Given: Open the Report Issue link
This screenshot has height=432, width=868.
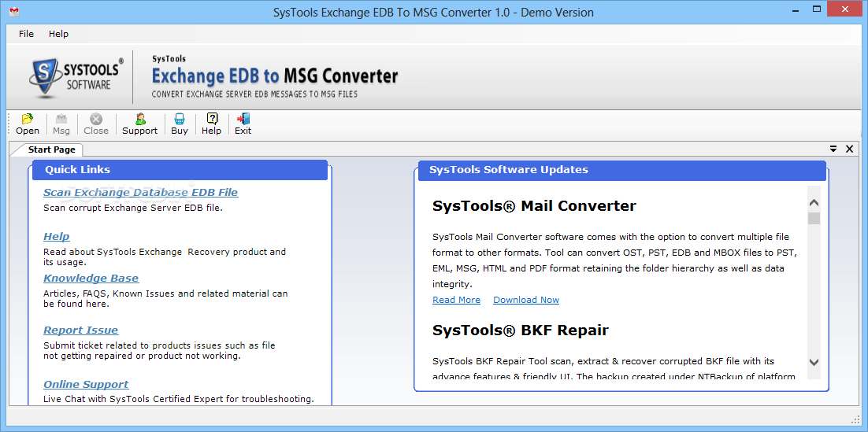Looking at the screenshot, I should [81, 330].
